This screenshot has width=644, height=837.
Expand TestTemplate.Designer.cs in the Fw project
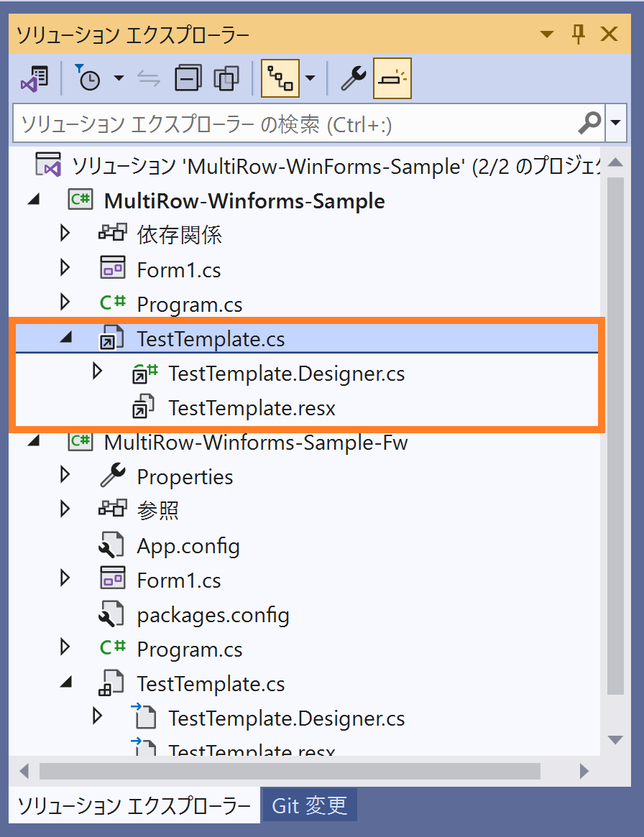tap(97, 716)
